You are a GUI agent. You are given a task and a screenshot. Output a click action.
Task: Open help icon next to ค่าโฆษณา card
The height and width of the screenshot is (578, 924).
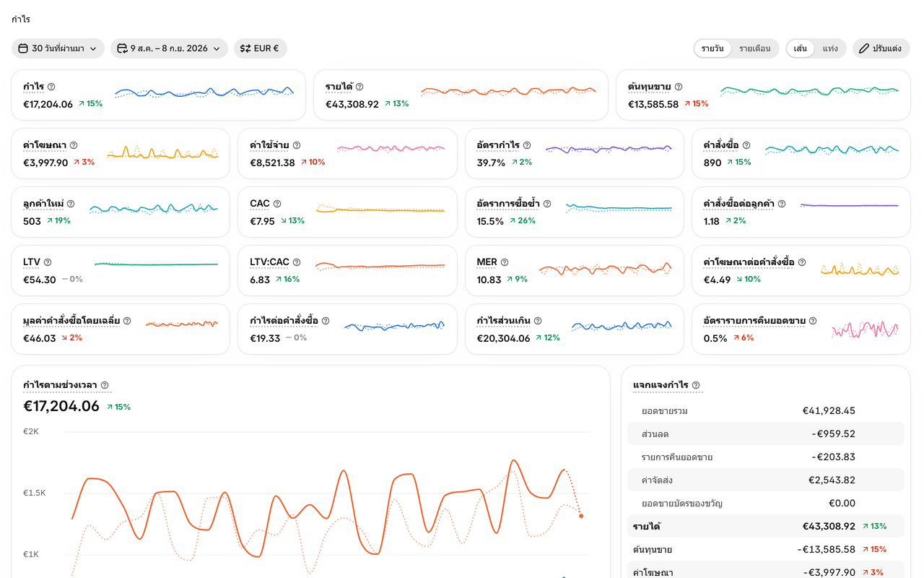(x=74, y=145)
